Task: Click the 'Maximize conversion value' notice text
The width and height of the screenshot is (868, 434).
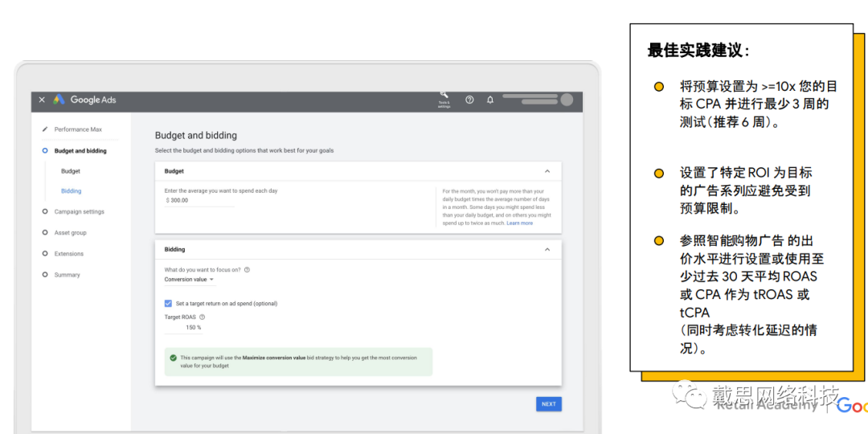Action: coord(274,358)
